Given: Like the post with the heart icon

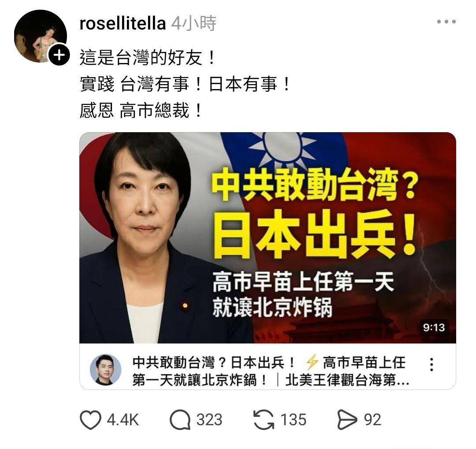Looking at the screenshot, I should point(90,419).
